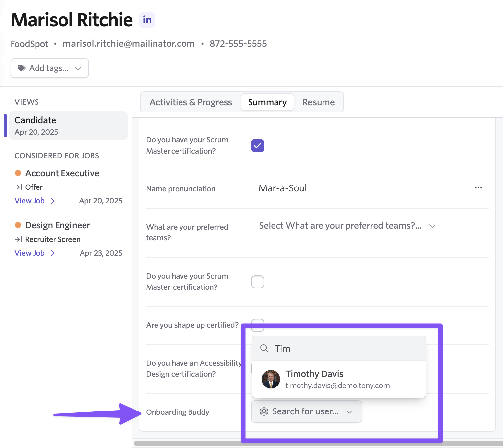Open View Job link for Account Executive
Viewport: 503px width, 448px height.
(34, 201)
